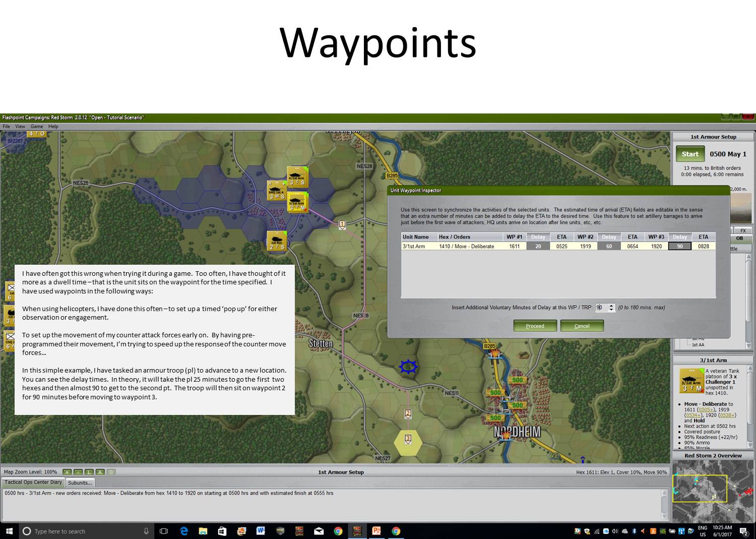Click the 0534+ ETA link in orders
Viewport: 756px width, 539px height.
click(694, 415)
